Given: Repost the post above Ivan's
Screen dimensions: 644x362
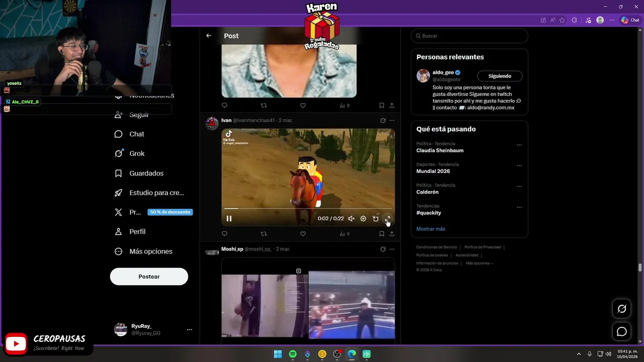Looking at the screenshot, I should click(264, 106).
